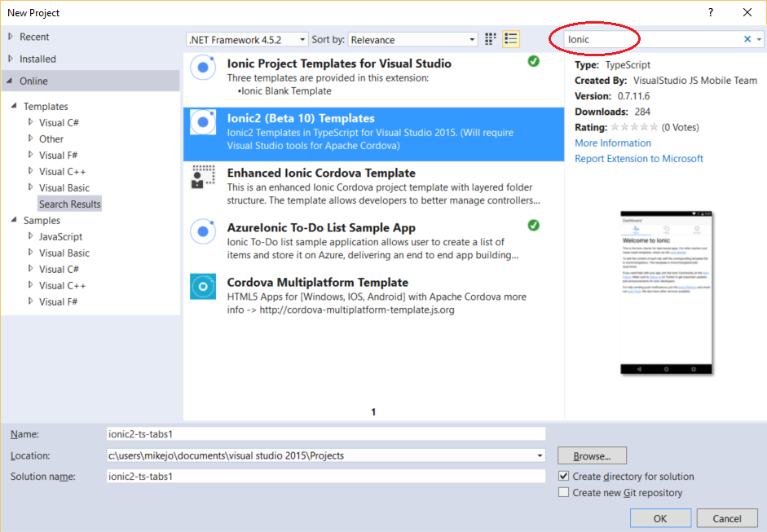Open the Location path dropdown arrow

pyautogui.click(x=540, y=455)
